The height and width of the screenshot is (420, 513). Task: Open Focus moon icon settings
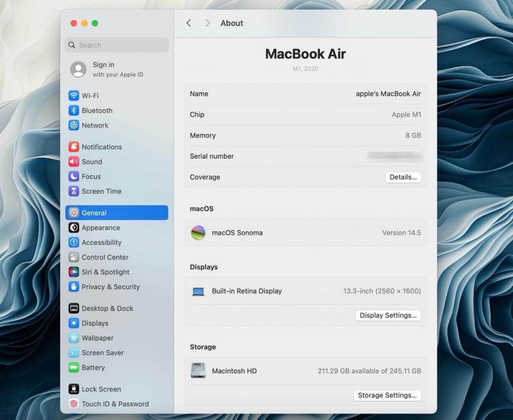[x=74, y=176]
